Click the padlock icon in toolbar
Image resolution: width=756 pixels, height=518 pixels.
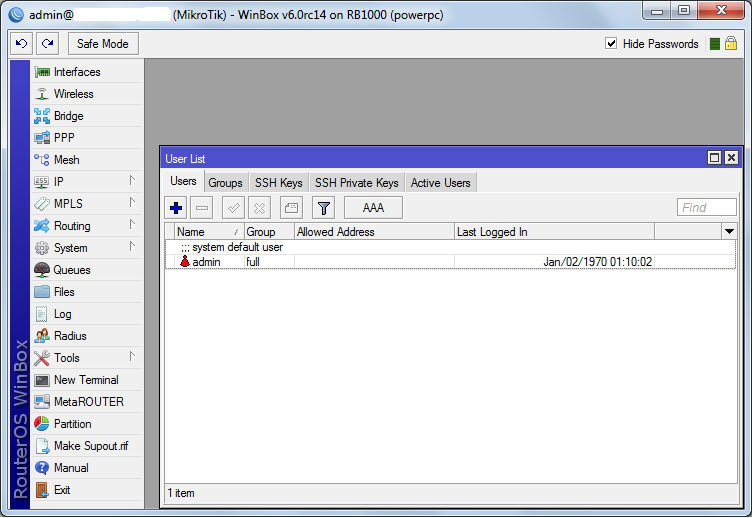pyautogui.click(x=731, y=43)
